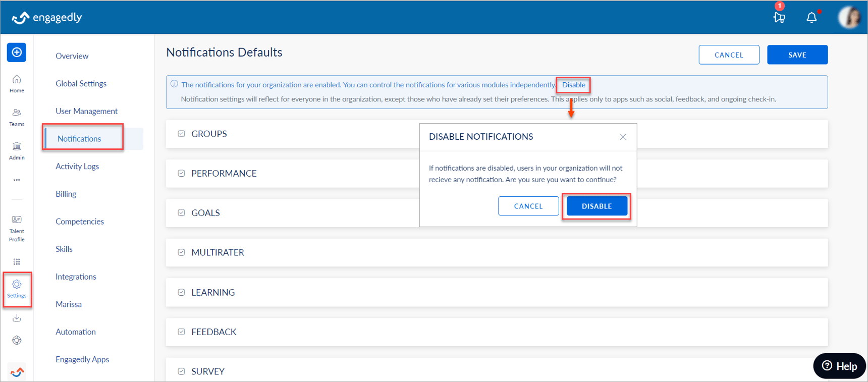
Task: Select Global Settings menu item
Action: click(81, 84)
